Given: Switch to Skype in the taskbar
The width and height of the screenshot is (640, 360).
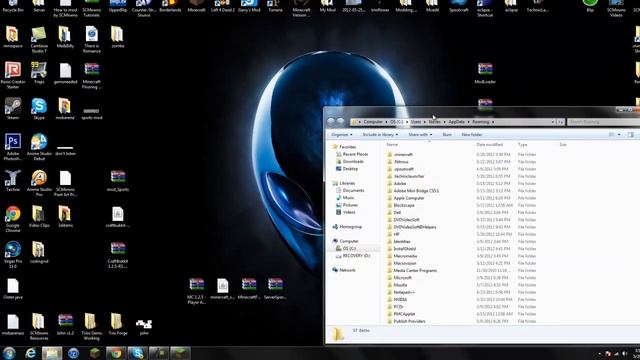Looking at the screenshot, I should tap(137, 353).
